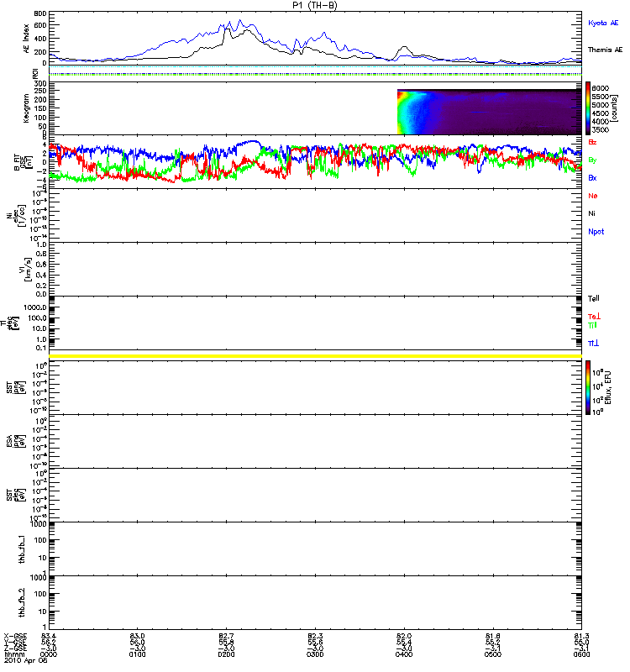Click the B FGT GSE [nT] axis label

(x=23, y=164)
